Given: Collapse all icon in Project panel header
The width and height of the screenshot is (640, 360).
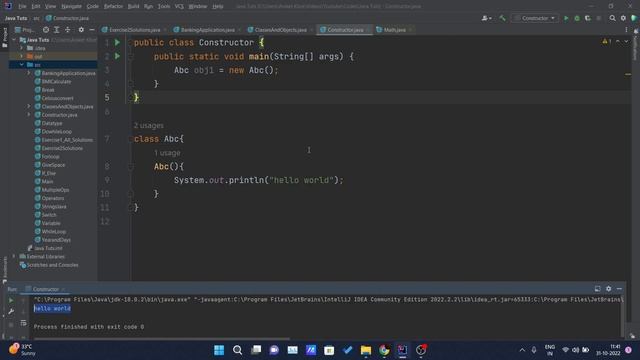Looking at the screenshot, I should click(x=67, y=30).
